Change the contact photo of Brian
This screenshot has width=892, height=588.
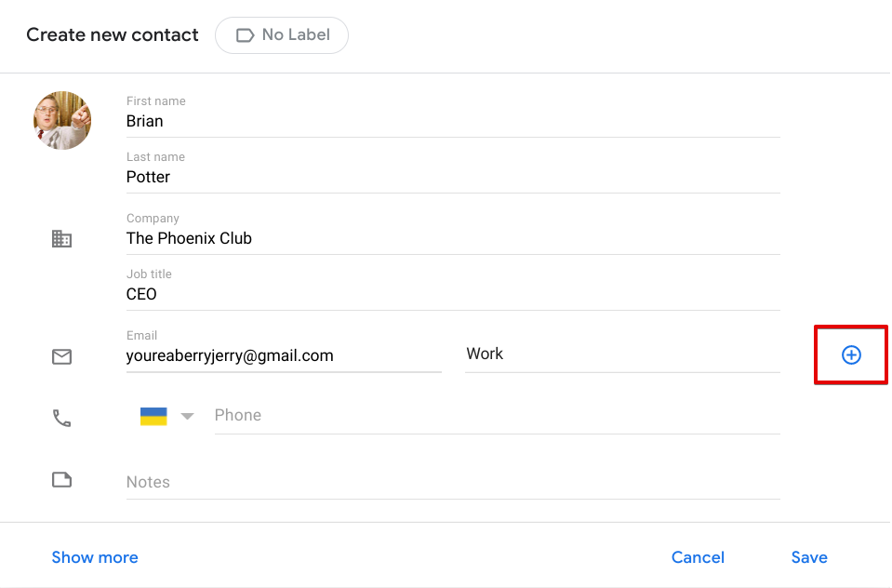pyautogui.click(x=62, y=121)
